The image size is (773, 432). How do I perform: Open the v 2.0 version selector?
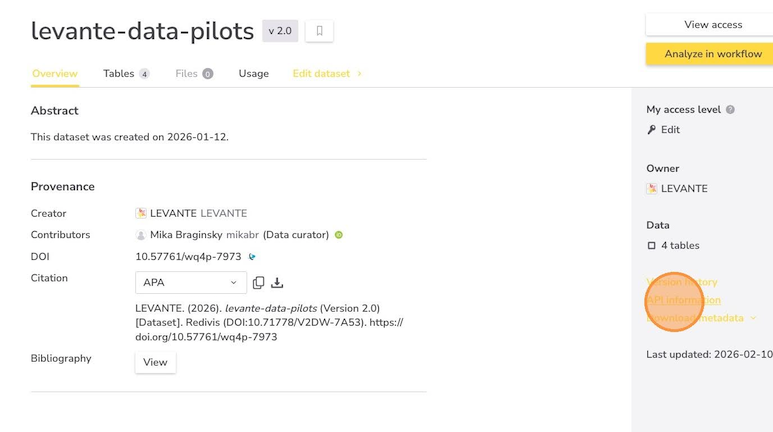[280, 31]
